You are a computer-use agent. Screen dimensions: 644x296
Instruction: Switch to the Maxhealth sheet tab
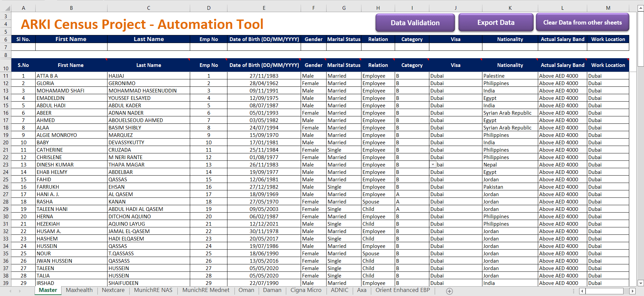tap(79, 290)
